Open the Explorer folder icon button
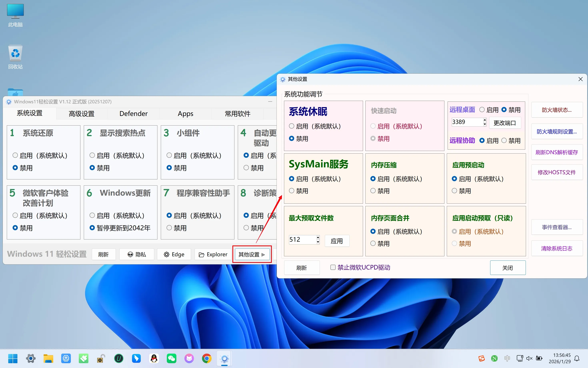Viewport: 588px width, 368px height. tap(213, 254)
